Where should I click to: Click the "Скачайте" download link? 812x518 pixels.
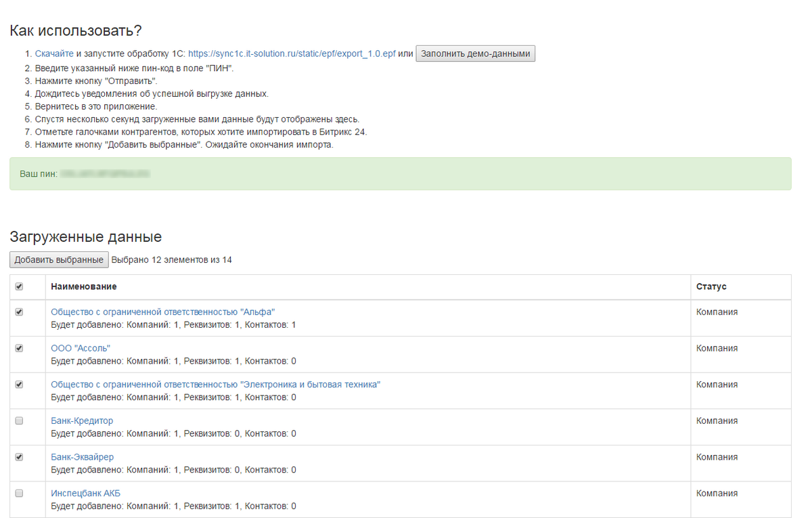54,53
